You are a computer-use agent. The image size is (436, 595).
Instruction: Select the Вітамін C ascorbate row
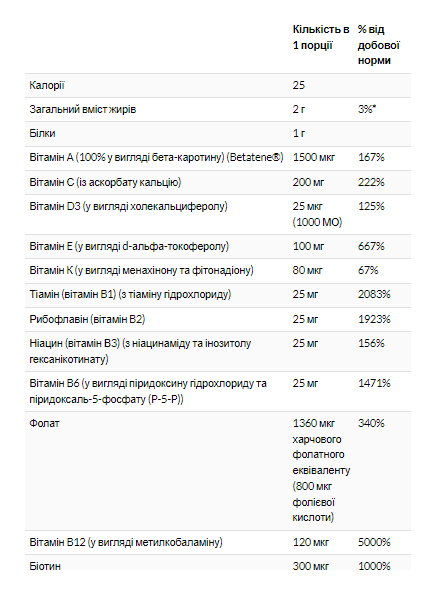[x=218, y=182]
